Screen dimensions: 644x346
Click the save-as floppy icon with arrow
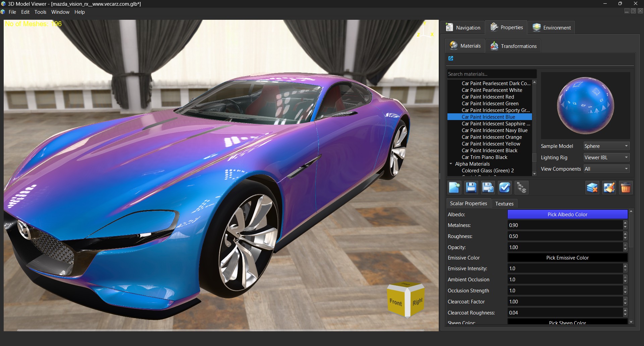click(x=488, y=188)
